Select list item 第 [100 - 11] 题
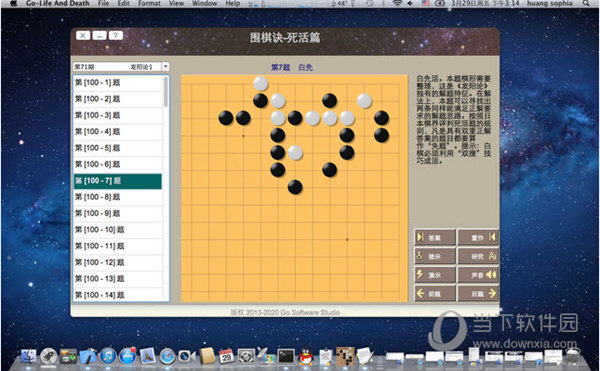Screen dimensions: 600x371 point(118,246)
